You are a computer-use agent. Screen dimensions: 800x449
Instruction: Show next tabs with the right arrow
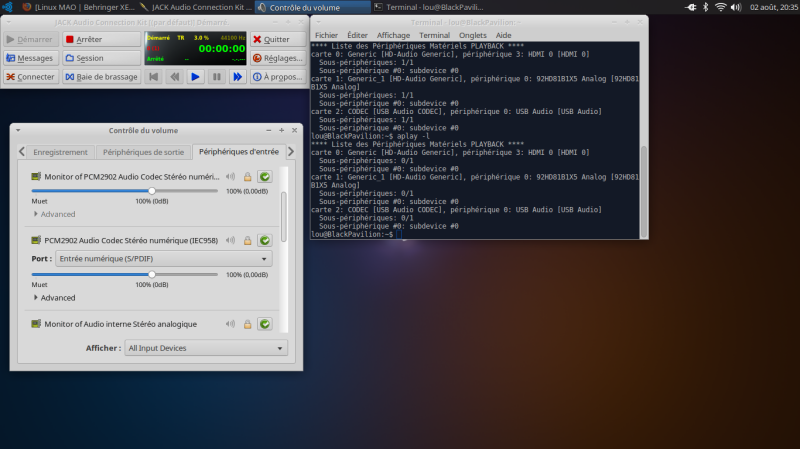click(291, 152)
